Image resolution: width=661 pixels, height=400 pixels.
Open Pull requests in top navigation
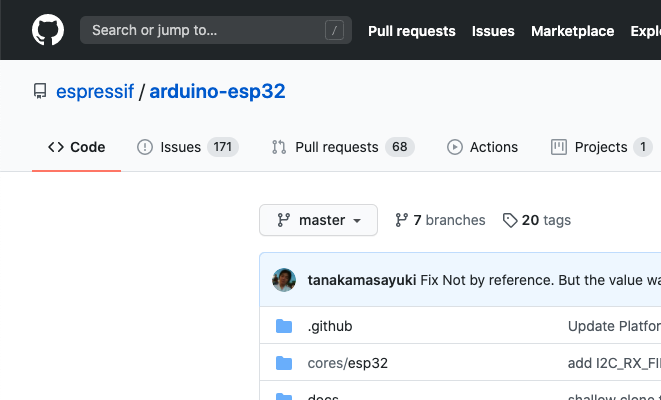click(411, 31)
